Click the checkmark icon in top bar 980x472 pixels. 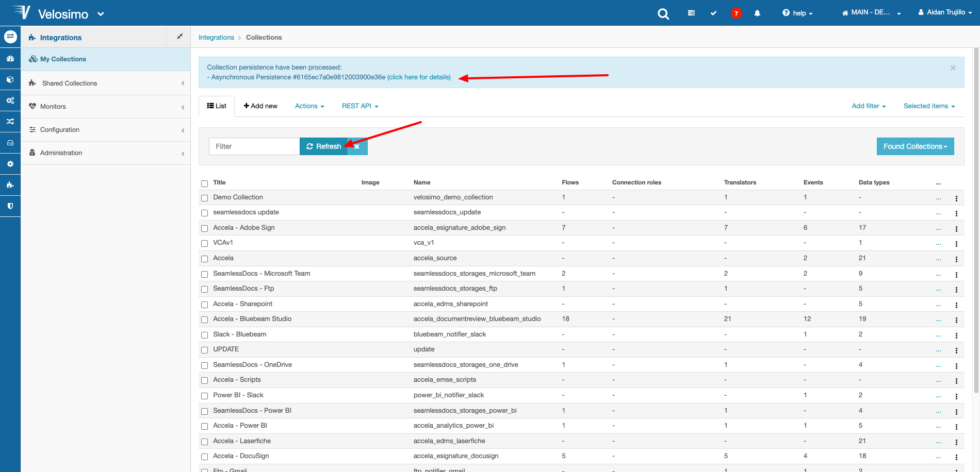[x=713, y=13]
